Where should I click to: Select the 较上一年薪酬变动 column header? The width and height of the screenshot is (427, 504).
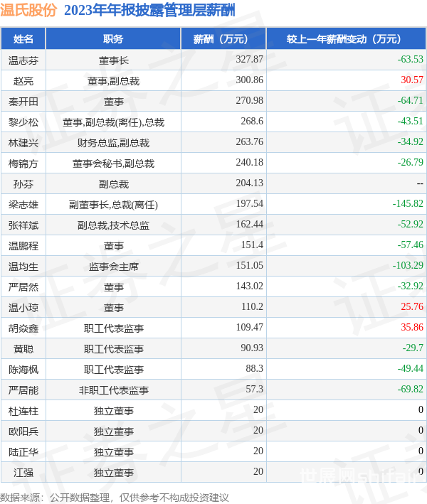346,39
